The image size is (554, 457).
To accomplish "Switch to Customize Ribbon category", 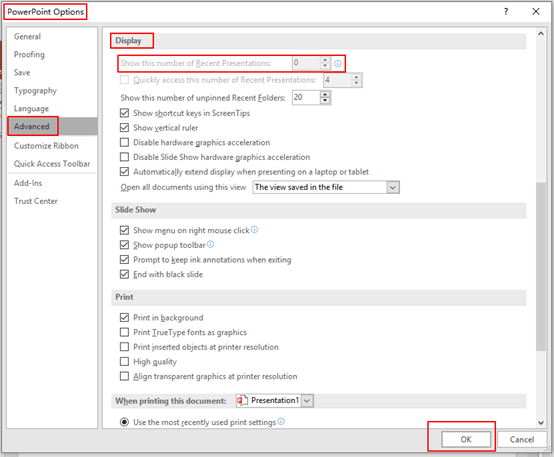I will pyautogui.click(x=46, y=146).
